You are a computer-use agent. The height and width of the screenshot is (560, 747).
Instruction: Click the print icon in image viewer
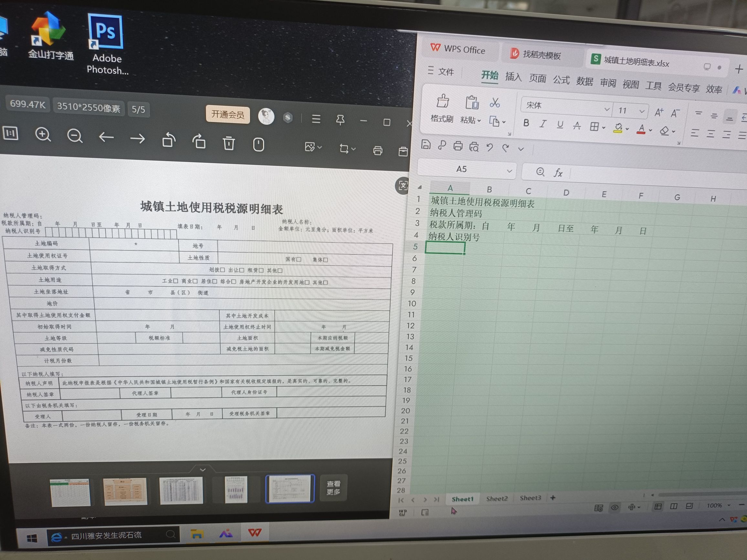[x=378, y=150]
